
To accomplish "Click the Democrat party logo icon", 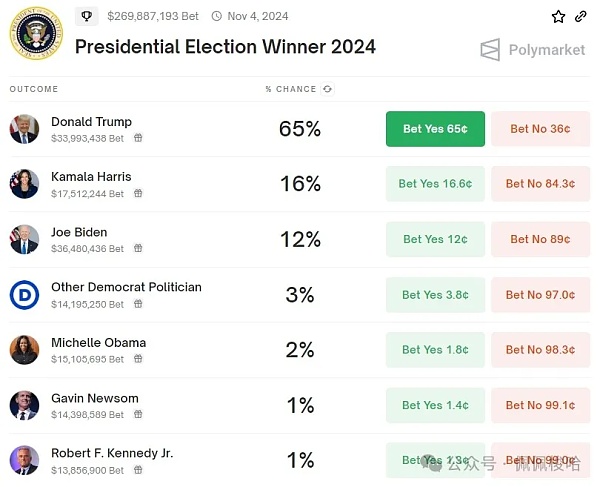I will coord(24,294).
